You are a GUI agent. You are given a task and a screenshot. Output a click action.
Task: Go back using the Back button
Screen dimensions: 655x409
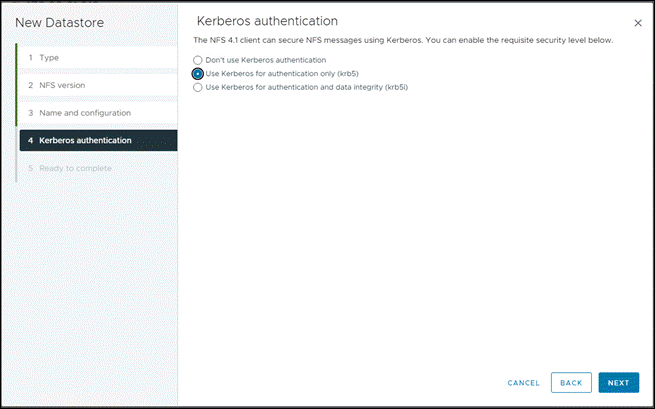[x=570, y=383]
